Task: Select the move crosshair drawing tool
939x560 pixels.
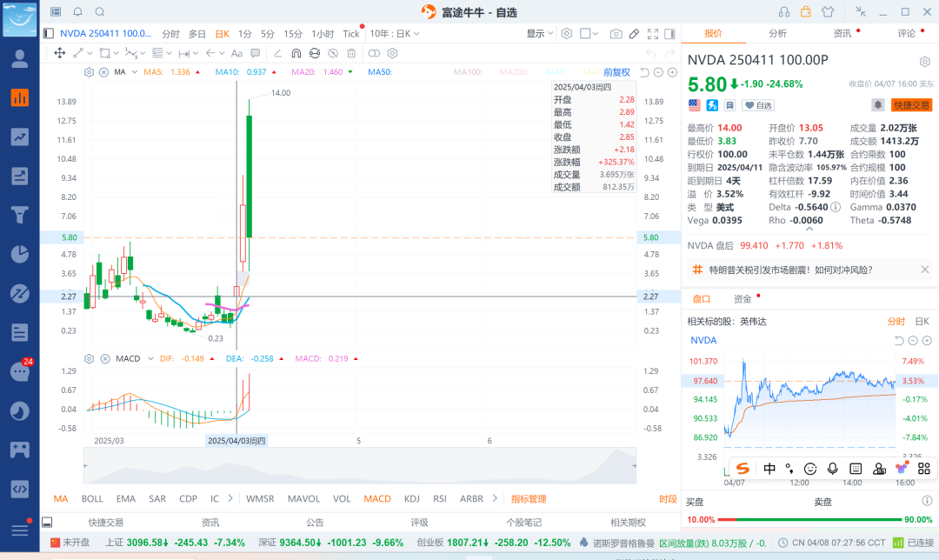Action: pos(60,53)
